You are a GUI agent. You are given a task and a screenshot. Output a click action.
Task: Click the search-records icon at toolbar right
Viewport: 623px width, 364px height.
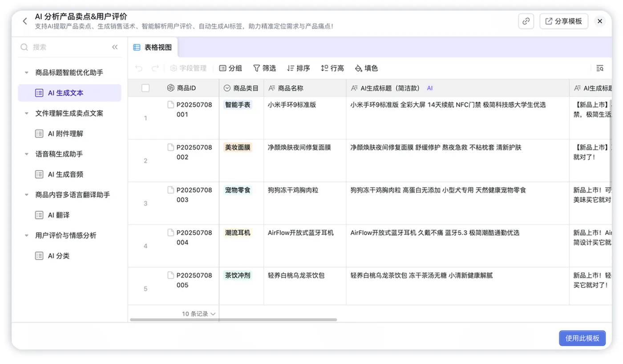point(600,68)
